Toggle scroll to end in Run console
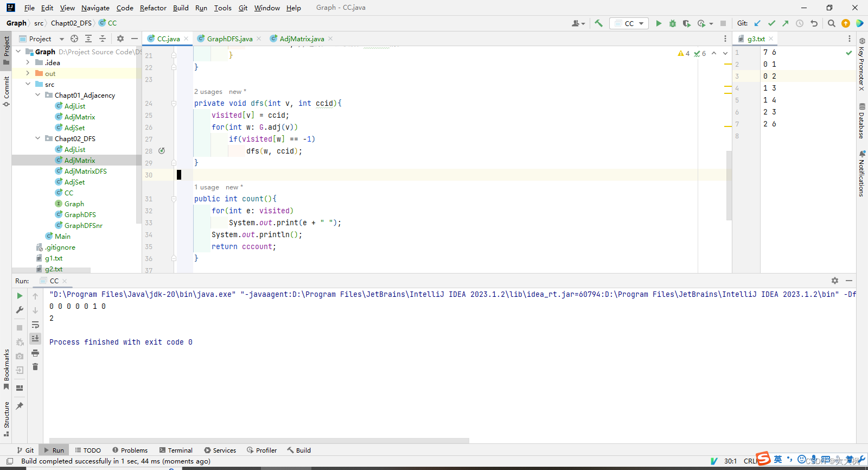Image resolution: width=868 pixels, height=470 pixels. [x=35, y=338]
